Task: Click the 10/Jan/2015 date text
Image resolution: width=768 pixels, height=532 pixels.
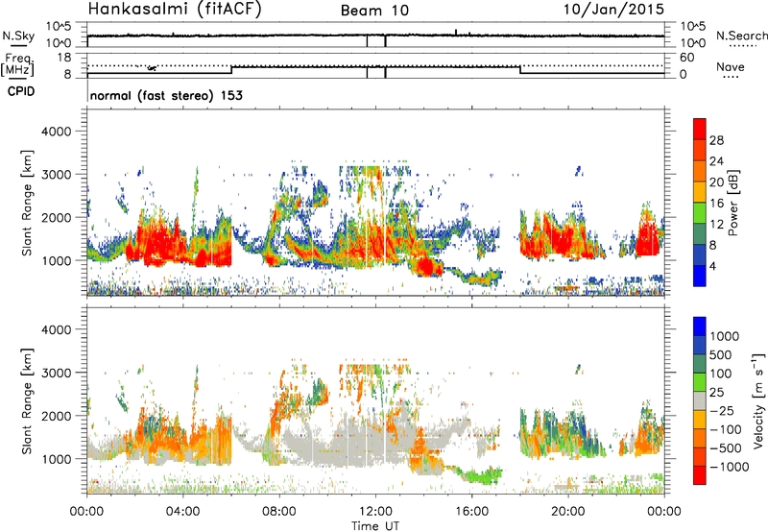Action: point(613,10)
